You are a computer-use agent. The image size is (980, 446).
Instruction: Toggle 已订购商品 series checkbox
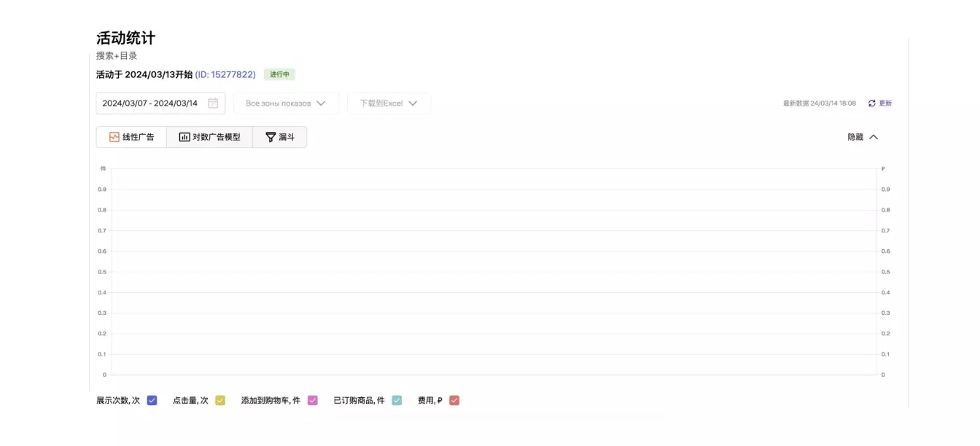[x=397, y=400]
